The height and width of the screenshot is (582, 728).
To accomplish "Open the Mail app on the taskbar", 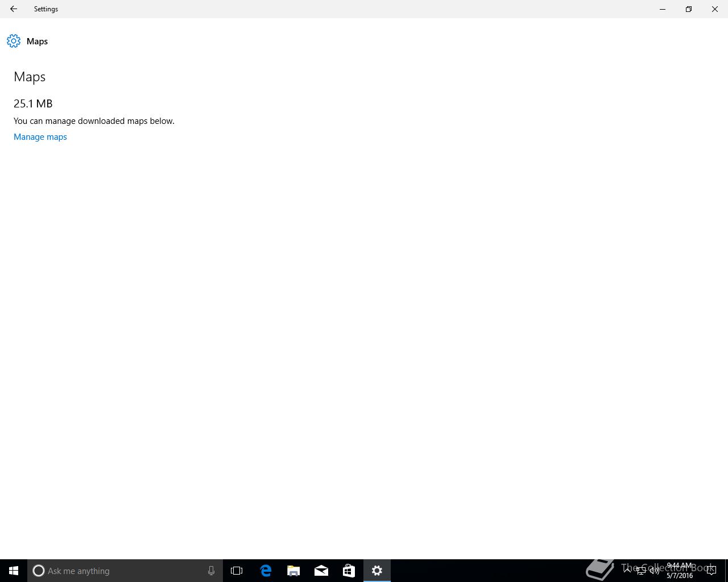I will pyautogui.click(x=321, y=571).
